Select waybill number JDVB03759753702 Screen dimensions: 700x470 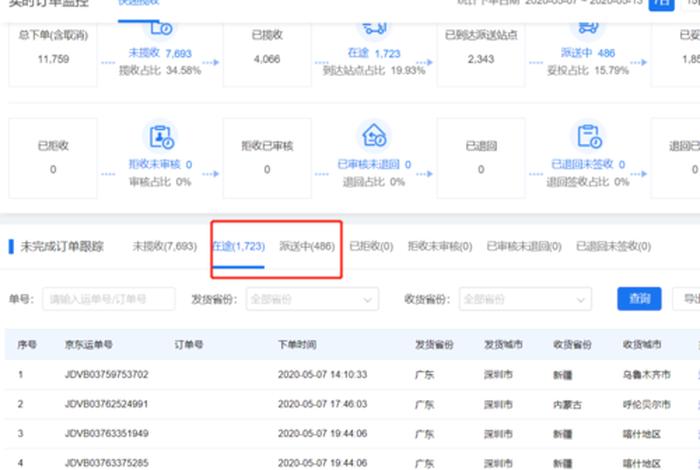(106, 374)
